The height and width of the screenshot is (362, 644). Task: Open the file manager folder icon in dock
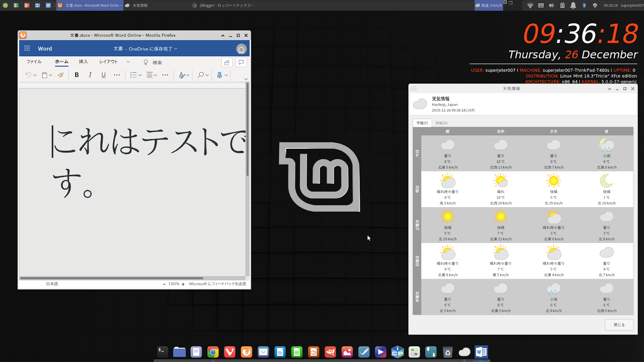click(x=179, y=352)
